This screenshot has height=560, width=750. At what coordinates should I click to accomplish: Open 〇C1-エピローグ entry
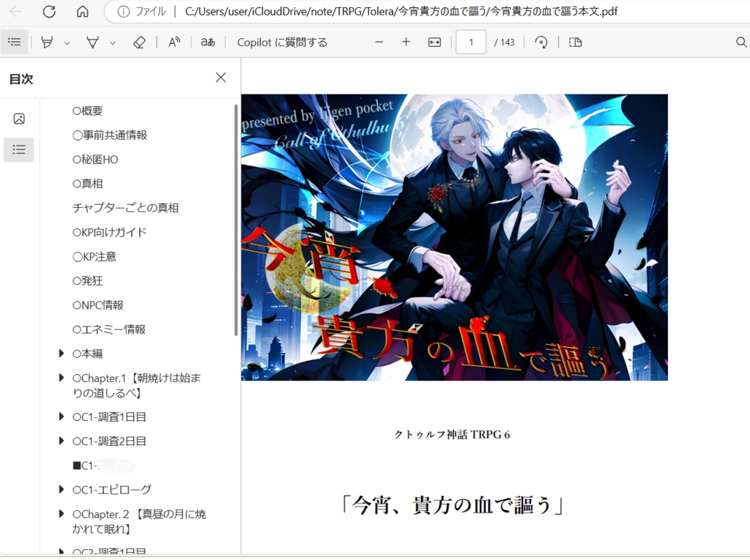(112, 490)
